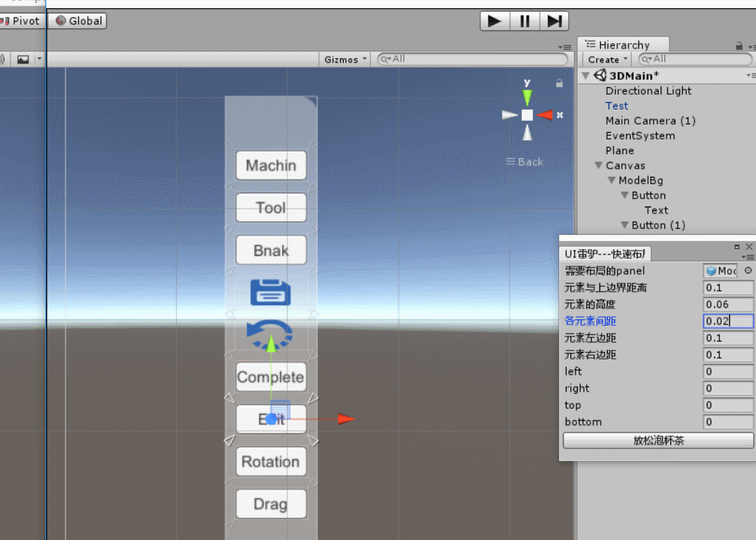The height and width of the screenshot is (540, 756).
Task: Click the white left cone on the scene gizmo
Action: (x=509, y=115)
